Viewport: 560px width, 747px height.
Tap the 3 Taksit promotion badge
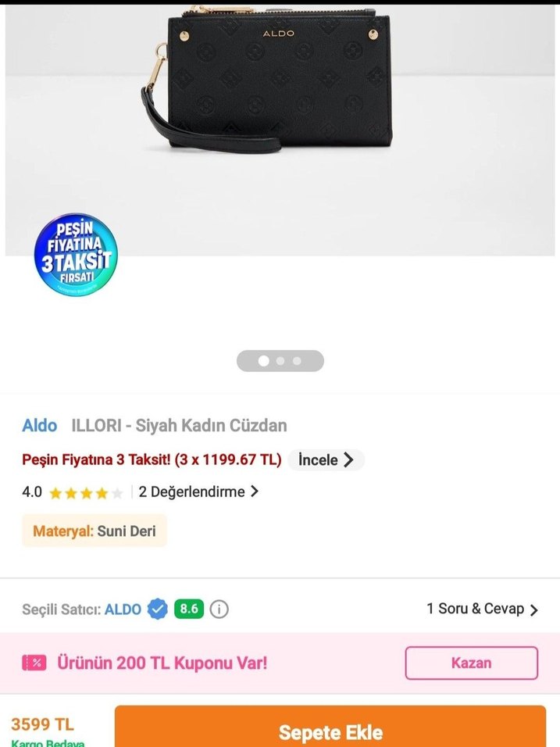[x=76, y=255]
